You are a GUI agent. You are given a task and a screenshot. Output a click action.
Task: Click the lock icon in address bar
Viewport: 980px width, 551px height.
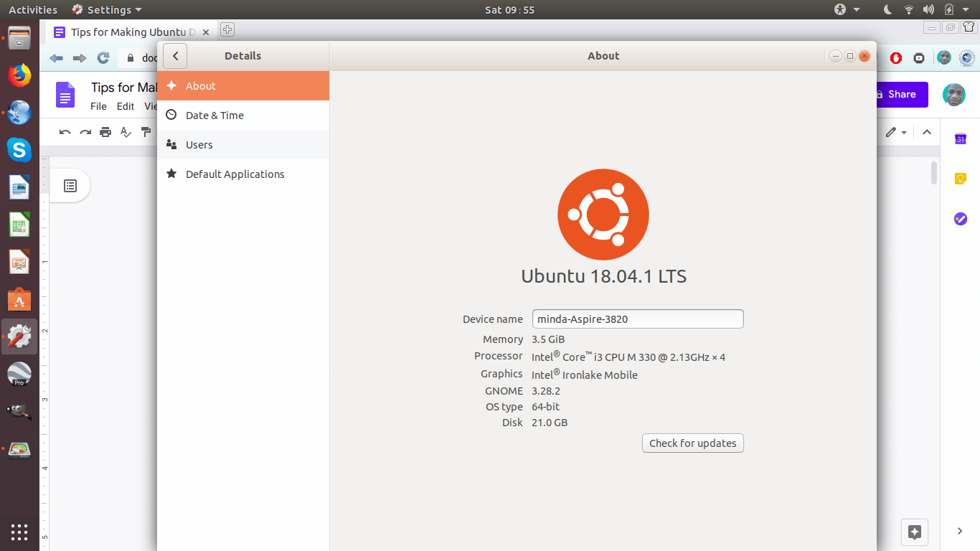(x=130, y=58)
